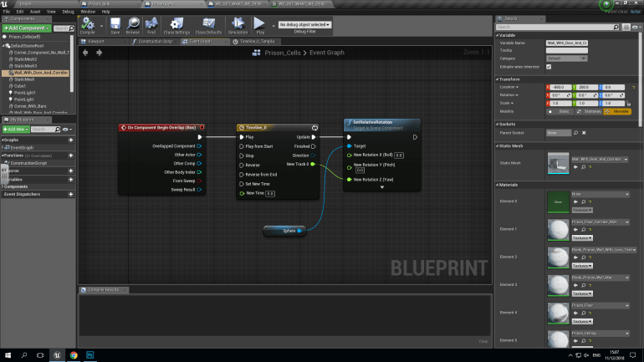Viewport: 644px width, 362px height.
Task: Open Play options dropdown arrow
Action: tap(273, 26)
